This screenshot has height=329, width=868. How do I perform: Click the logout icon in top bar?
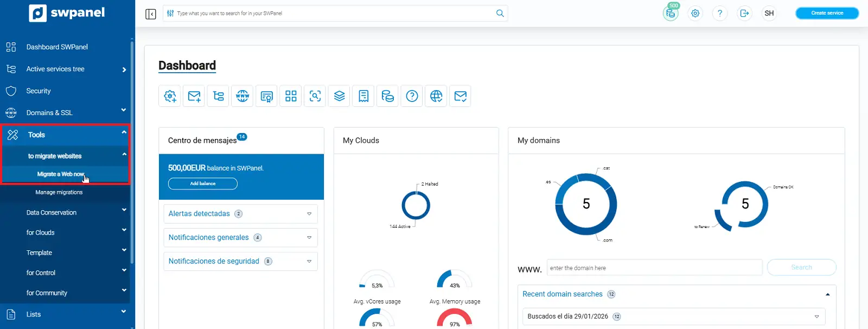coord(744,14)
